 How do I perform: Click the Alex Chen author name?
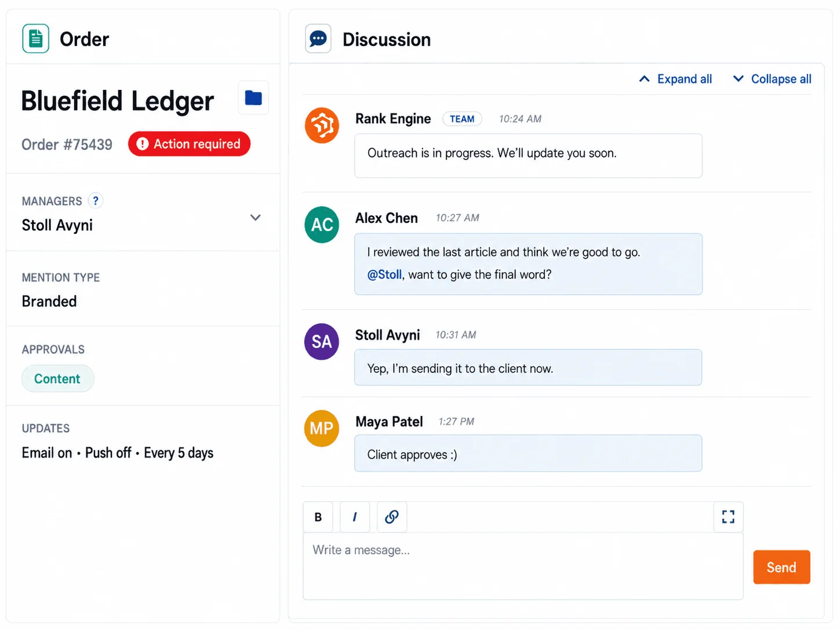[x=387, y=218]
